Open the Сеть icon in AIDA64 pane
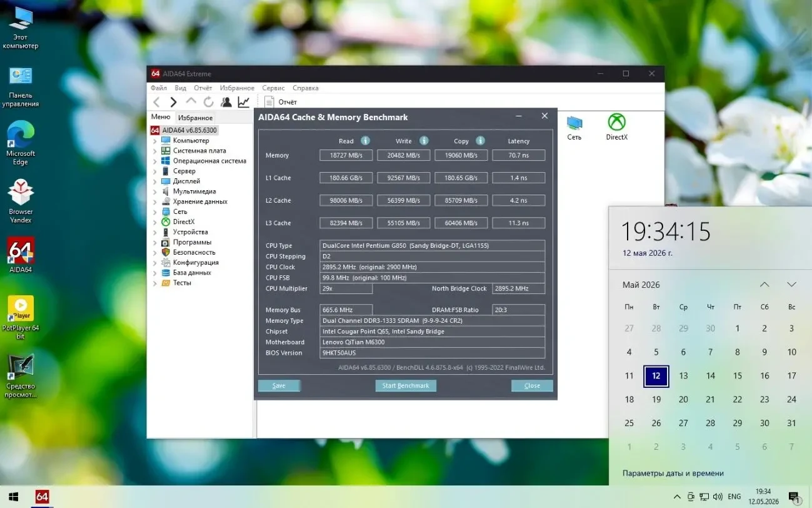 coord(574,128)
